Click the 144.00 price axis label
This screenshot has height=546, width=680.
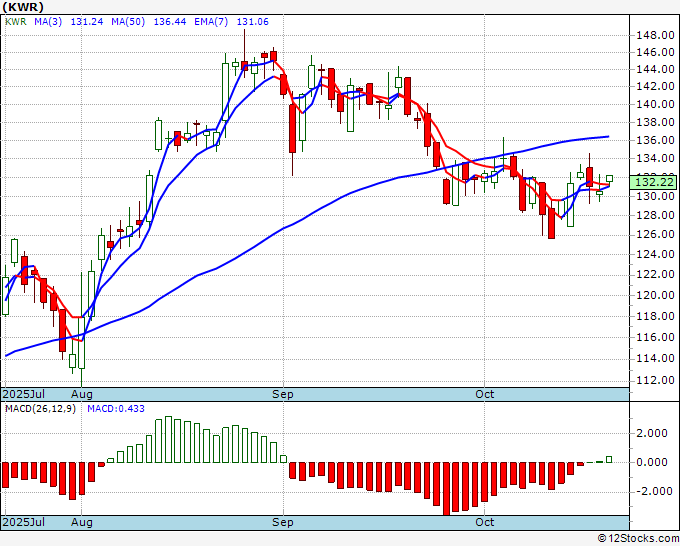655,69
